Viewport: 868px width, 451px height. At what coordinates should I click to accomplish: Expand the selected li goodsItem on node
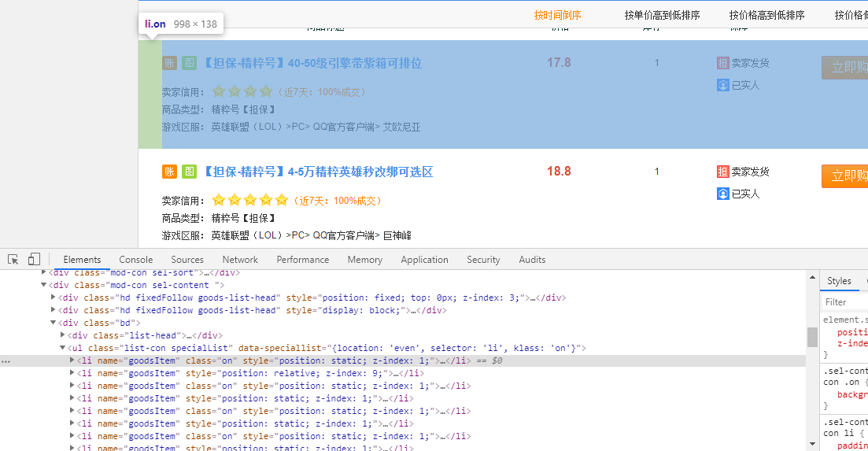[x=72, y=360]
